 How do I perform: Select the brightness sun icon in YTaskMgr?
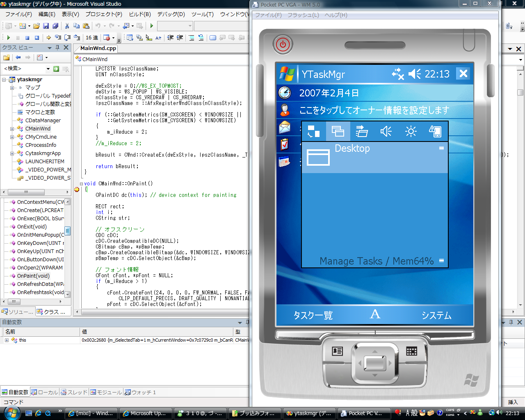coord(411,131)
